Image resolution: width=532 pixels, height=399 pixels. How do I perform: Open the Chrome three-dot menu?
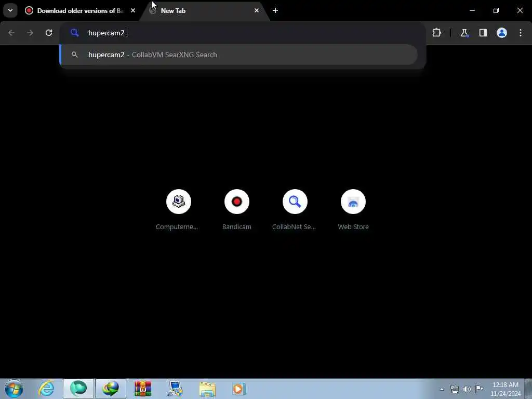(x=521, y=33)
